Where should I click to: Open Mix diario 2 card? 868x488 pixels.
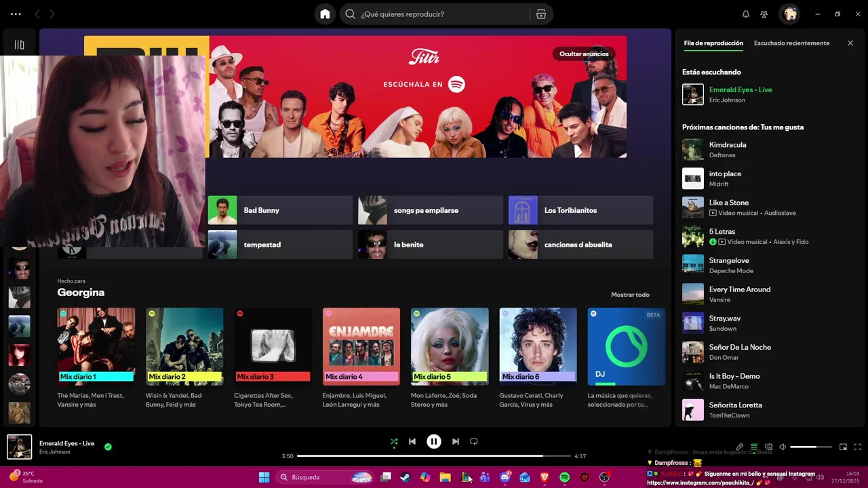[184, 358]
